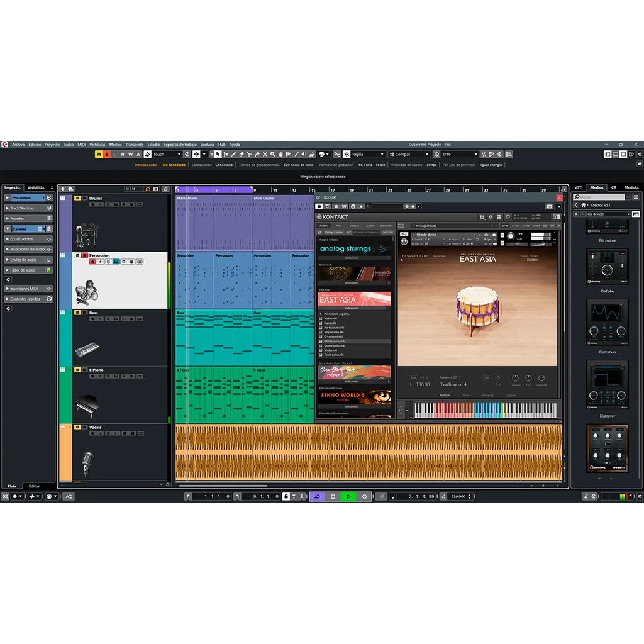Solo the Percussion track
Image resolution: width=644 pixels, height=644 pixels.
(85, 255)
